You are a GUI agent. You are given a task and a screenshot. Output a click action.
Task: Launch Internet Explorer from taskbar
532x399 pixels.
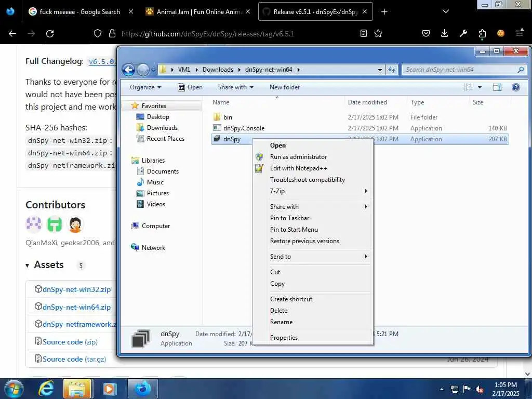(46, 389)
